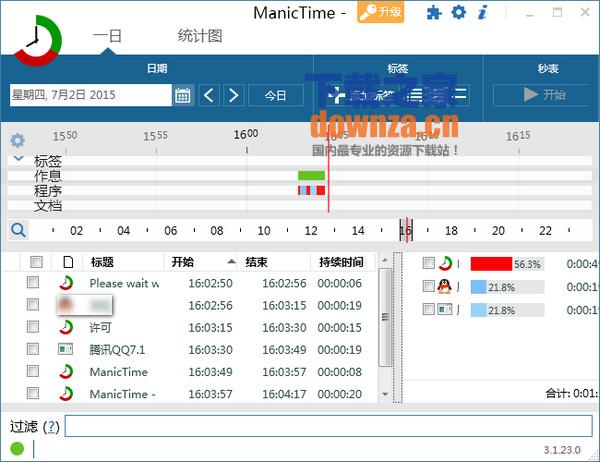
Task: Click the red 56.3% usage bar
Action: tap(491, 264)
